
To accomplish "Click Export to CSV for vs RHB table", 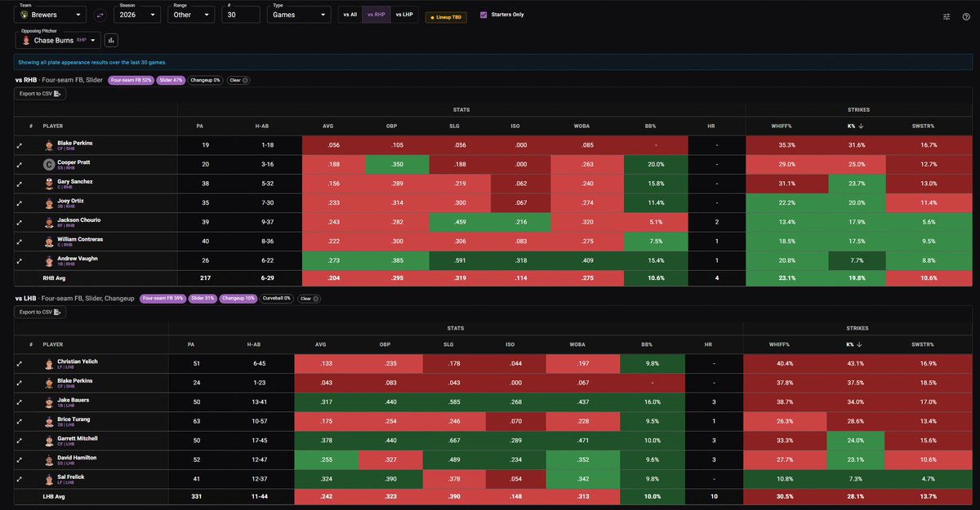I will (x=40, y=94).
